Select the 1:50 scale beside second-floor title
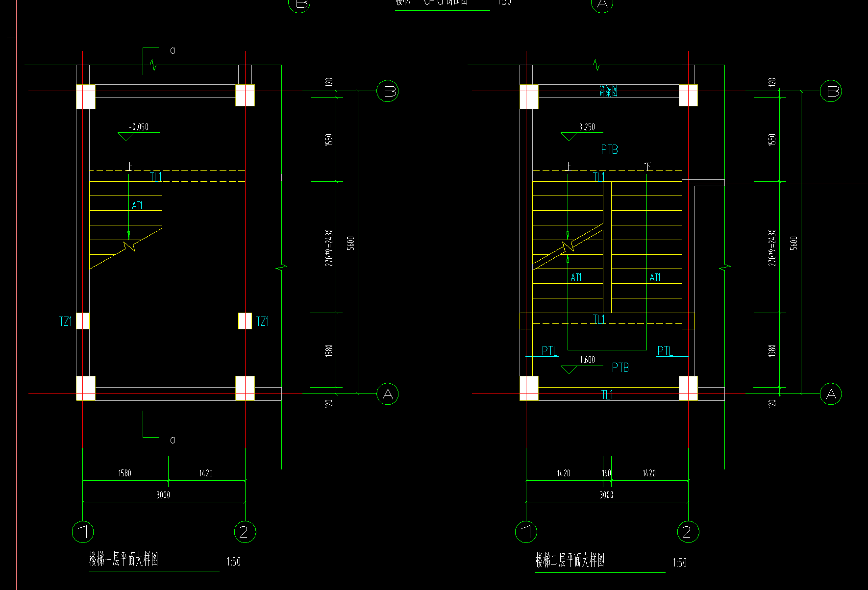The image size is (868, 590). point(679,563)
